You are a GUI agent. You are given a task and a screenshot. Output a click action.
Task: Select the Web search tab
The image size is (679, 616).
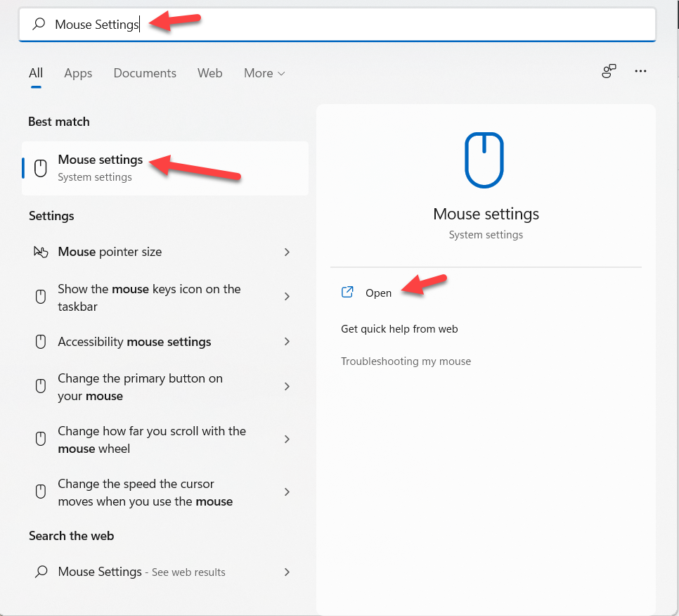point(209,73)
